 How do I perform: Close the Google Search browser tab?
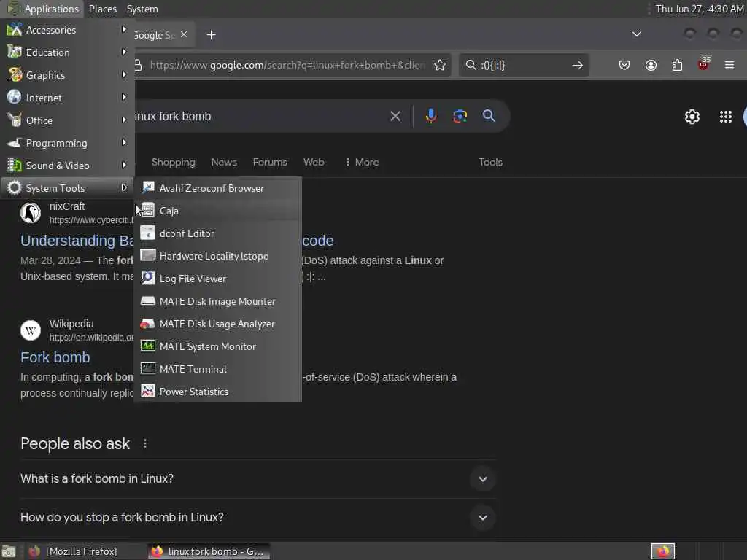(x=184, y=34)
